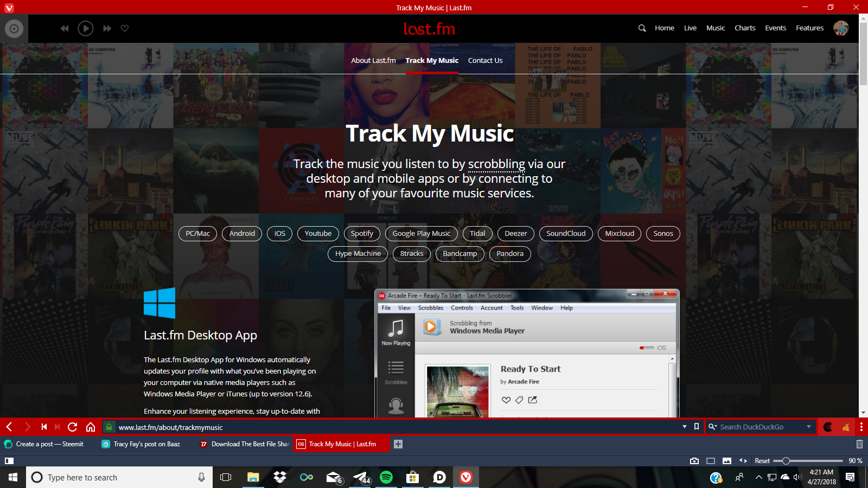Select the Track My Music page tab

click(x=432, y=61)
